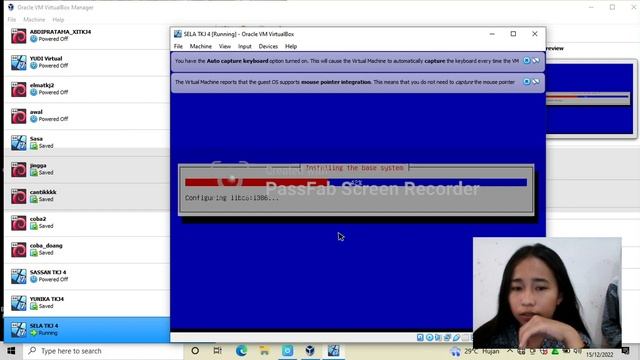This screenshot has width=640, height=360.
Task: Open the File menu of the SELA TKJ 4 VM window
Action: [178, 47]
